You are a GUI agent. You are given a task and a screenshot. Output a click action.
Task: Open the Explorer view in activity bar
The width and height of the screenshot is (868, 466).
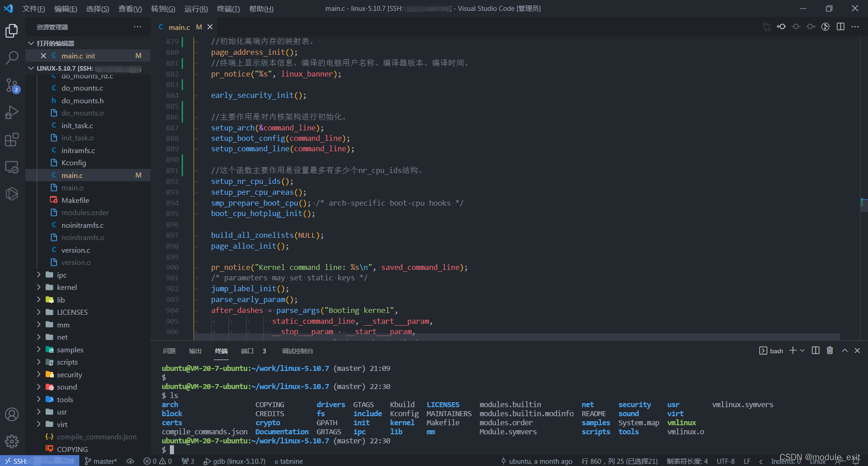pyautogui.click(x=12, y=31)
